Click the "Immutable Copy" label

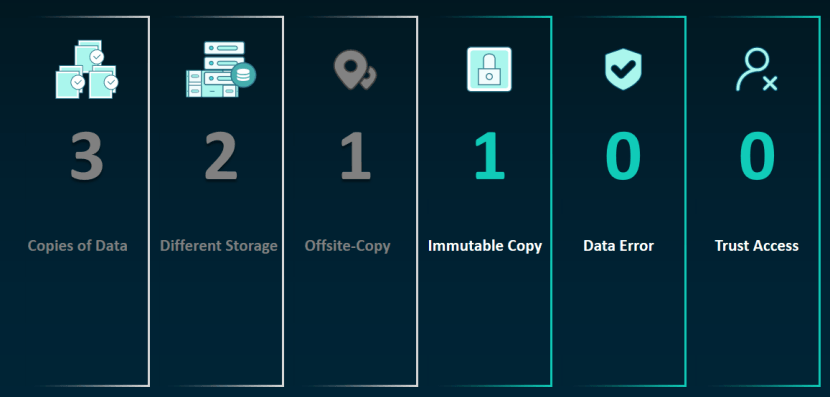coord(485,246)
